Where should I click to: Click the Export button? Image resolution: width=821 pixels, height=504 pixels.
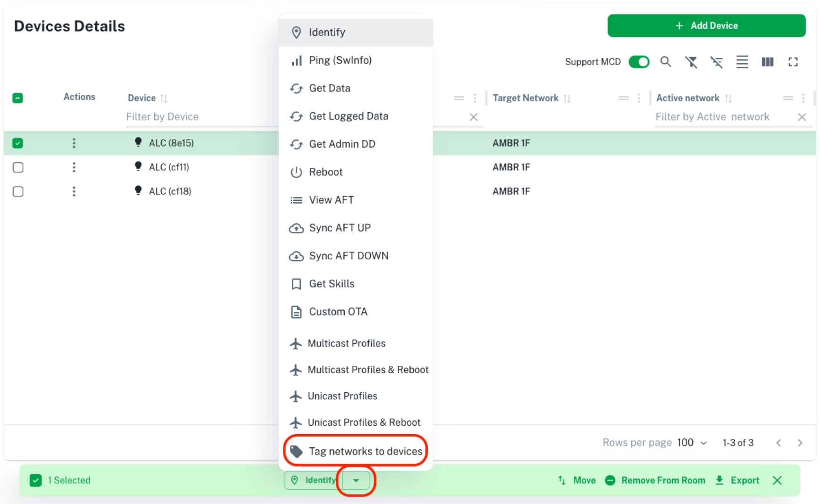[x=737, y=480]
